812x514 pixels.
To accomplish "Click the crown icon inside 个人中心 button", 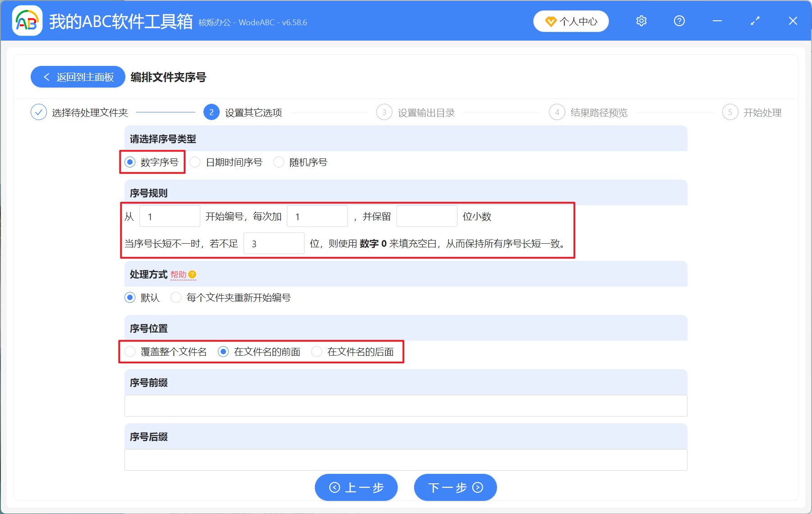I will coord(550,21).
